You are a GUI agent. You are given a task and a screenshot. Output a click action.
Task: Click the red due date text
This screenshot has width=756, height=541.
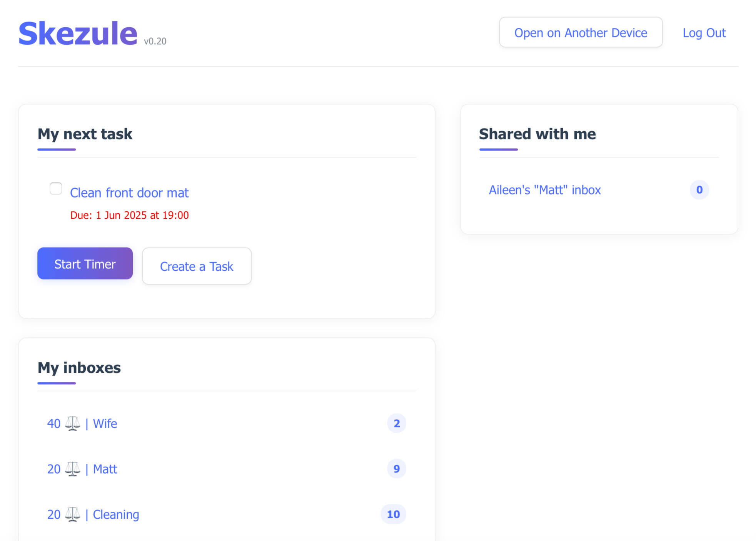129,215
